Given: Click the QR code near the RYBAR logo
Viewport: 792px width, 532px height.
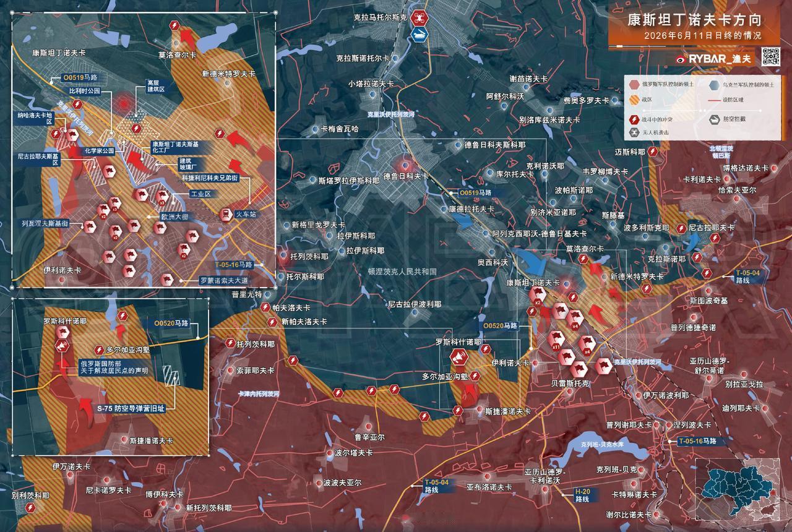Looking at the screenshot, I should (771, 56).
